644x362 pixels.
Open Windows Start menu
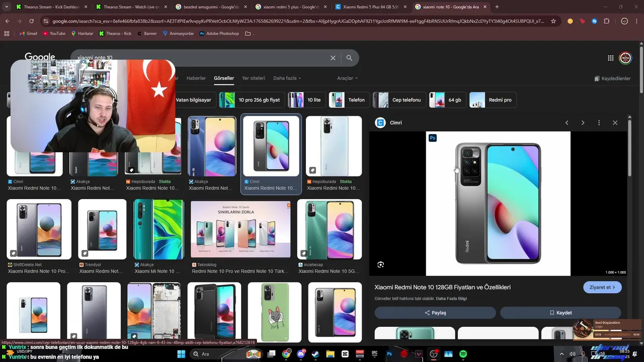pyautogui.click(x=181, y=354)
